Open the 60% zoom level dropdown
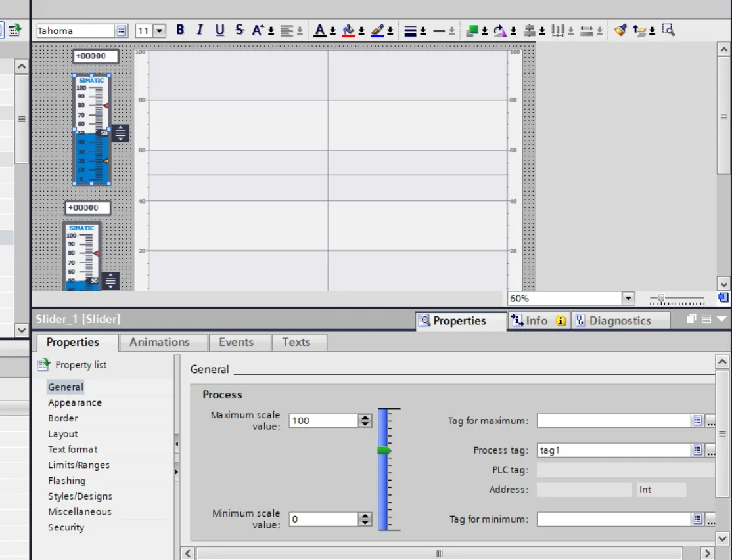732x560 pixels. 628,298
